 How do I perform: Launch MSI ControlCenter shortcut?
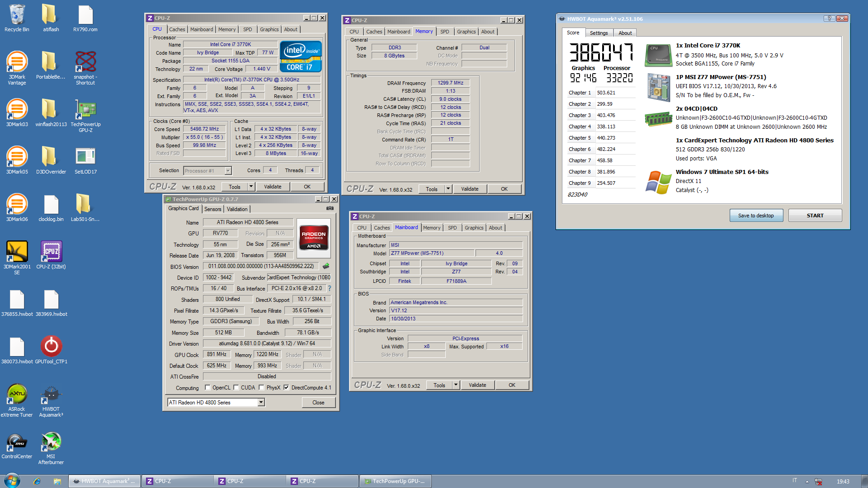tap(17, 445)
